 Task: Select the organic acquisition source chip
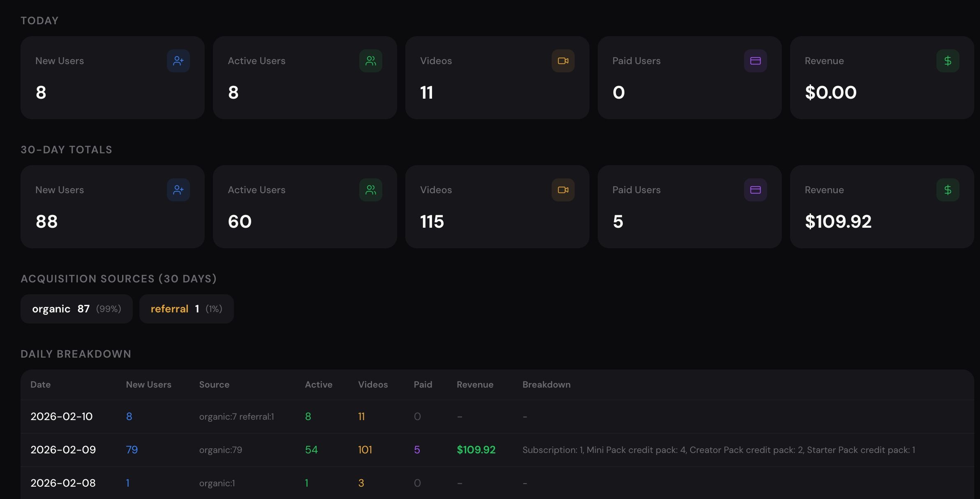(x=76, y=309)
